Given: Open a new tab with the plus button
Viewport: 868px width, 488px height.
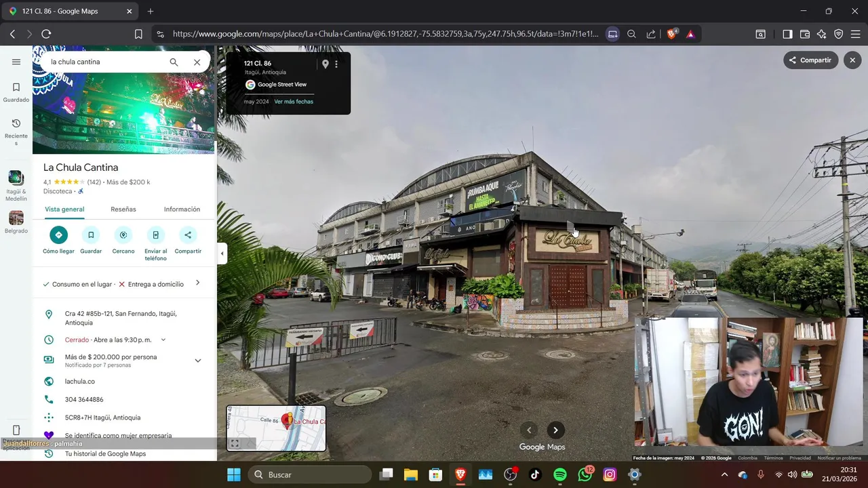Looking at the screenshot, I should click(151, 12).
